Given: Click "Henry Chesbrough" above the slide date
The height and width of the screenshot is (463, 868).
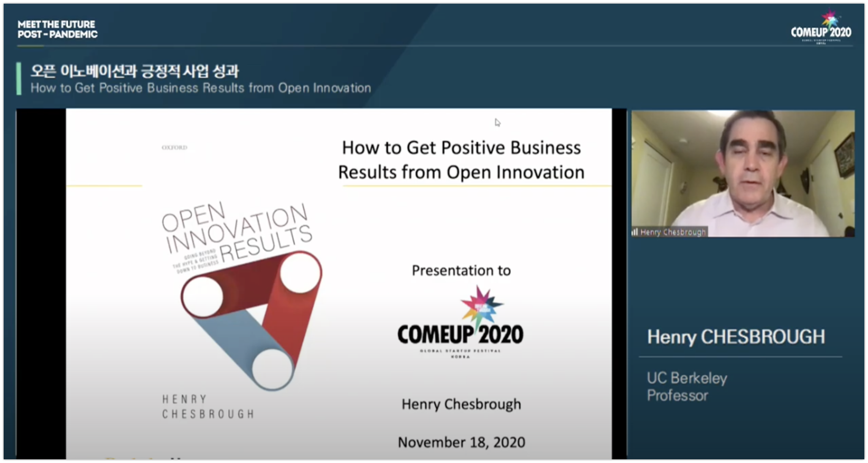Looking at the screenshot, I should click(461, 404).
